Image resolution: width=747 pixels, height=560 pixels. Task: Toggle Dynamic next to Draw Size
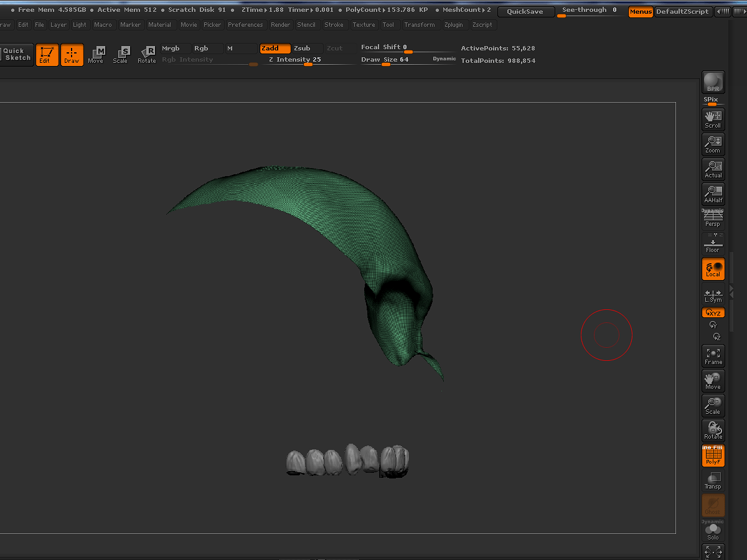(444, 58)
